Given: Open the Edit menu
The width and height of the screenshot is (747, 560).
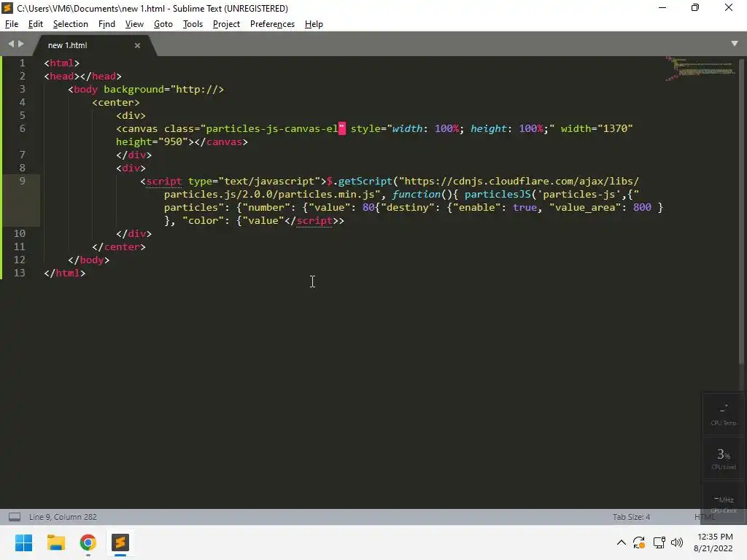Looking at the screenshot, I should pyautogui.click(x=35, y=24).
